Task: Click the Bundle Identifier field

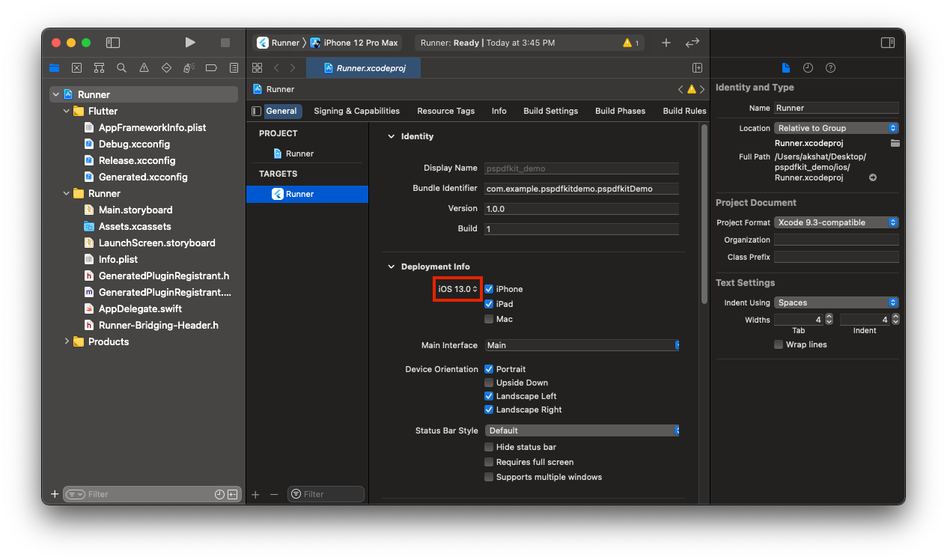Action: tap(582, 189)
